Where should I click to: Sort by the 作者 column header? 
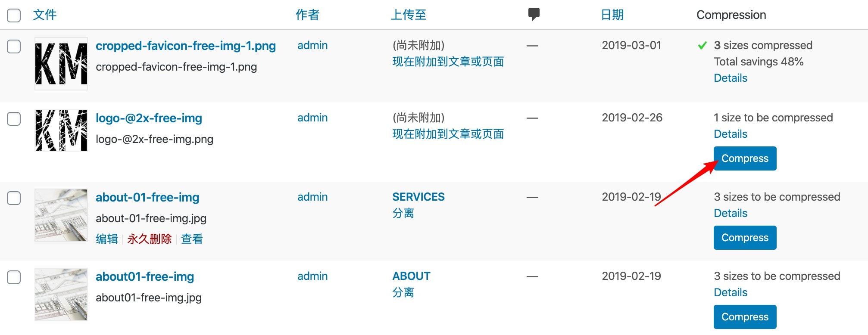(x=307, y=15)
